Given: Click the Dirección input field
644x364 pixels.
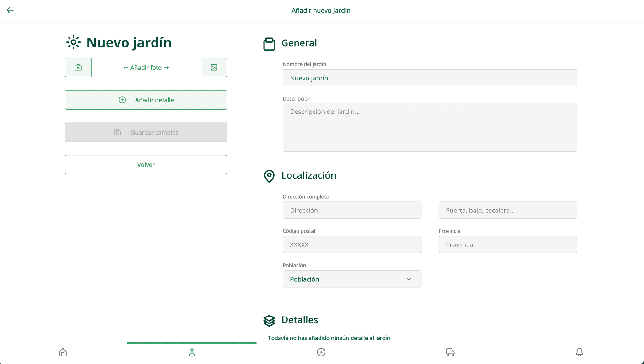Looking at the screenshot, I should pos(352,210).
